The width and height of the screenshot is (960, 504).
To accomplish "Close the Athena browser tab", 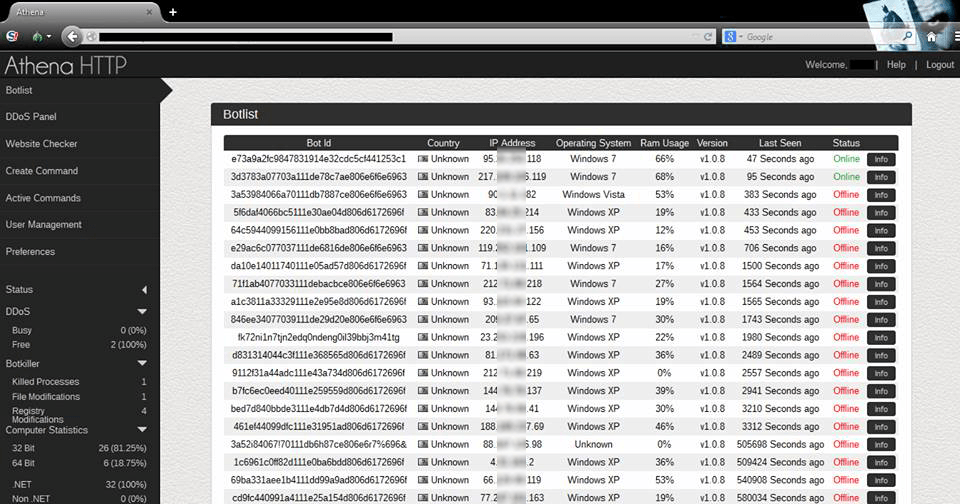I will pyautogui.click(x=149, y=12).
